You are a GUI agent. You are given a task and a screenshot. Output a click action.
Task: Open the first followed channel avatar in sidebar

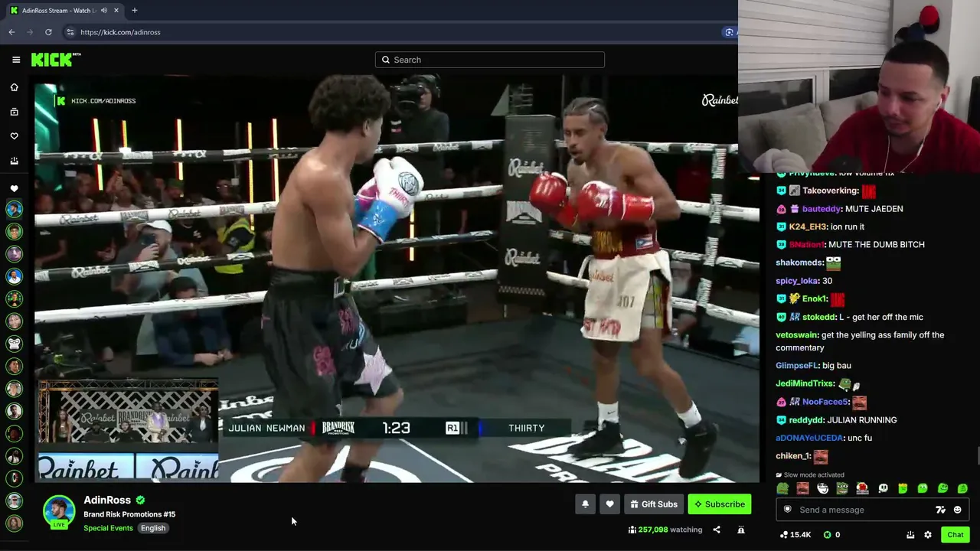tap(14, 209)
